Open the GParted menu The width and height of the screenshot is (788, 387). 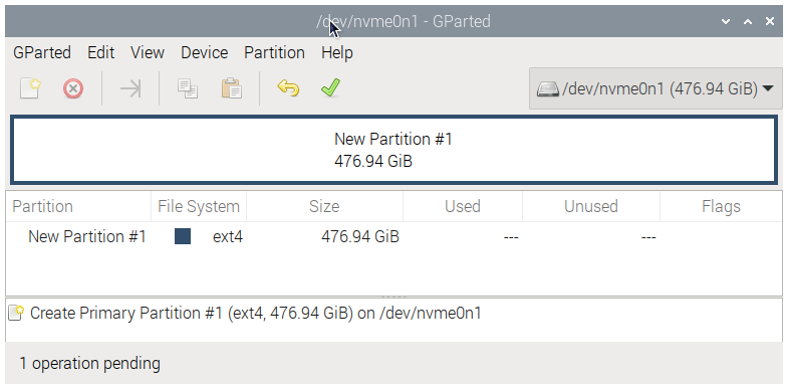42,53
